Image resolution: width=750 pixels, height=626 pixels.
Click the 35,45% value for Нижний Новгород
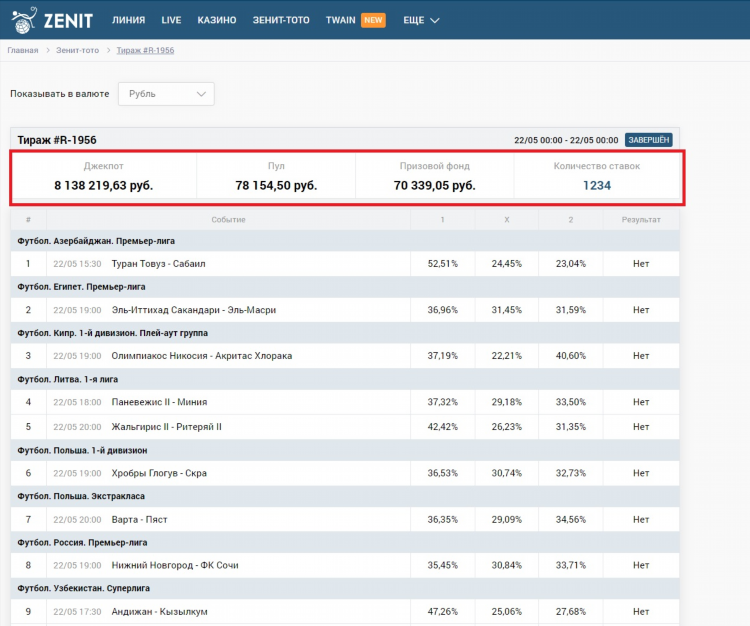pos(442,565)
